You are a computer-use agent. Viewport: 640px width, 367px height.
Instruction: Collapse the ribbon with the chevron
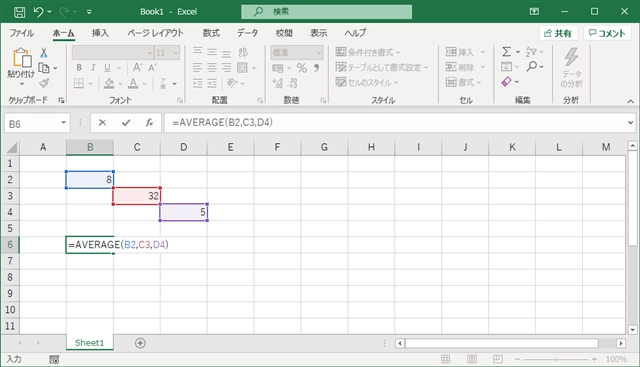coord(631,101)
